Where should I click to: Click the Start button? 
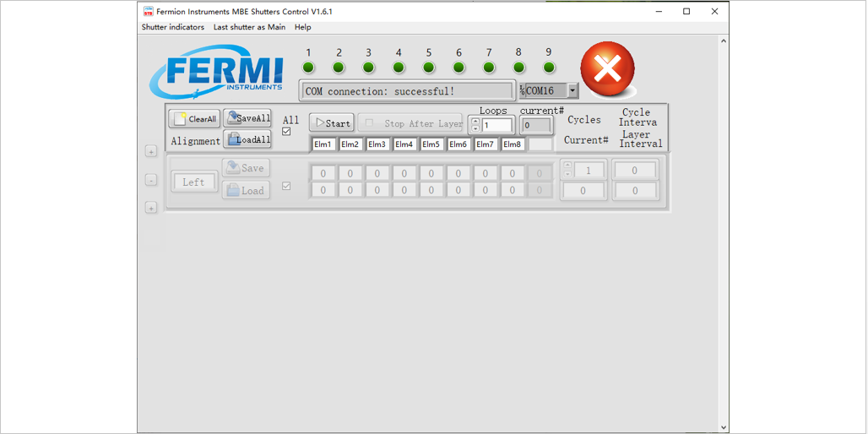pyautogui.click(x=332, y=123)
